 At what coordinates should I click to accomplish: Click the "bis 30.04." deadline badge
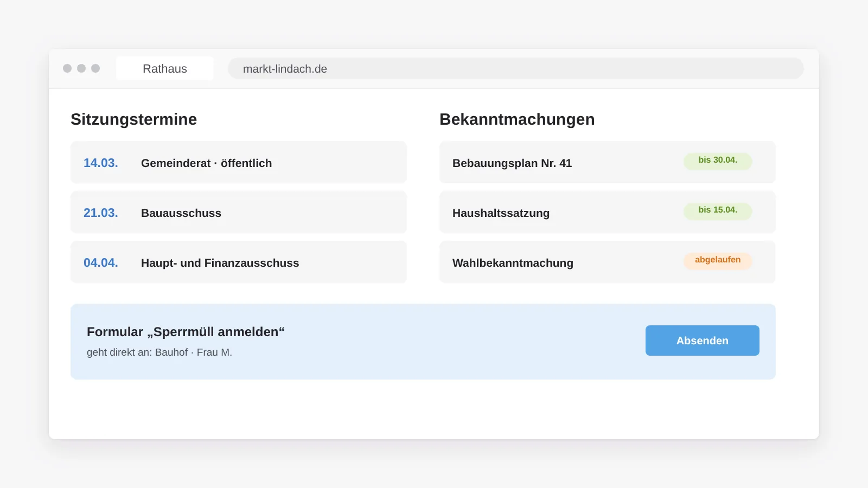[718, 160]
